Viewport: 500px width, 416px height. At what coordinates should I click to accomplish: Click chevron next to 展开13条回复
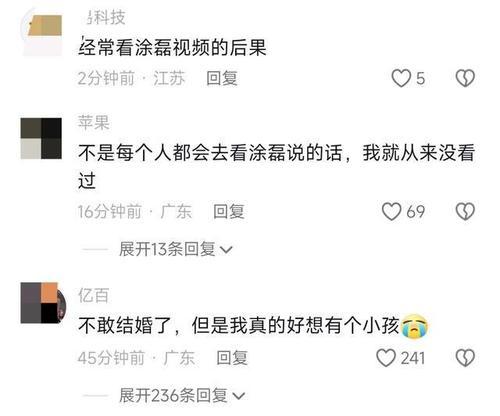pyautogui.click(x=226, y=250)
